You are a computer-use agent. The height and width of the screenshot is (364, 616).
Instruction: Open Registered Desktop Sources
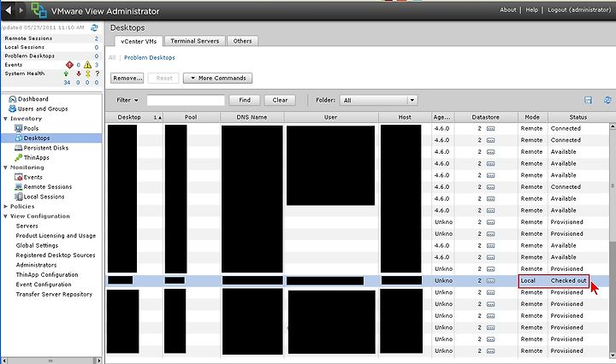[x=56, y=255]
